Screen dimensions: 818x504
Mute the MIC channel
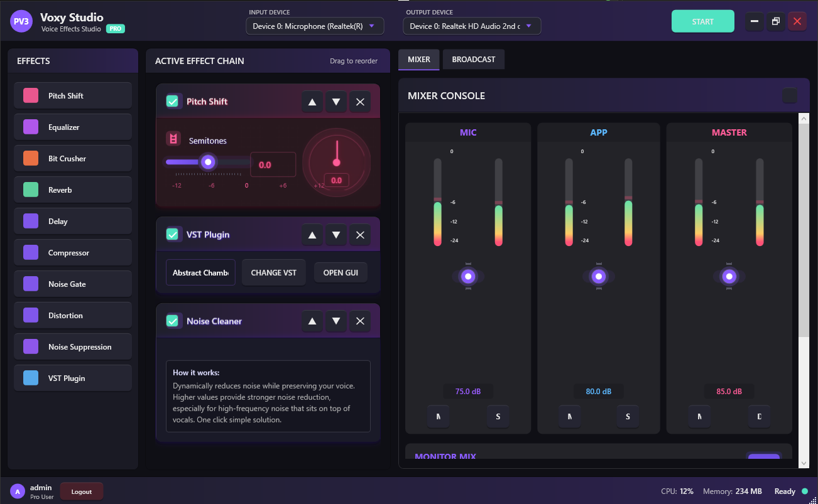click(x=438, y=417)
